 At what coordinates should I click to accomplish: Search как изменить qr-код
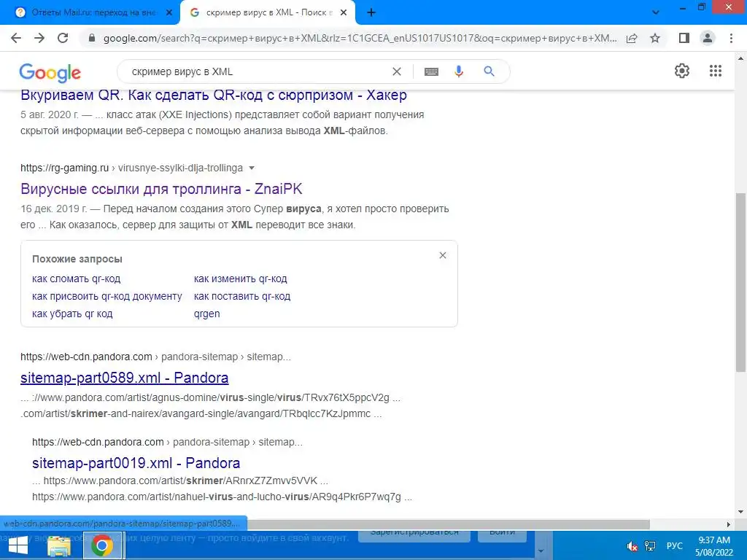(x=241, y=279)
